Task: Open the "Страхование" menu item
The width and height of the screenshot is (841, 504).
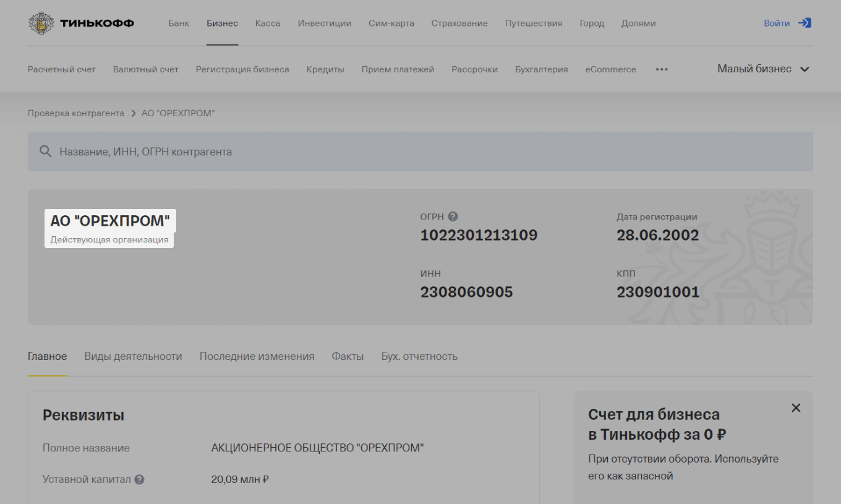Action: click(459, 23)
